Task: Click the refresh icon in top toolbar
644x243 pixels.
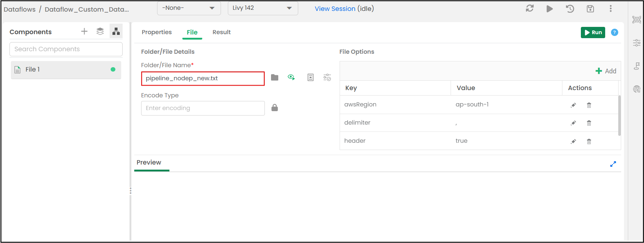Action: coord(530,8)
